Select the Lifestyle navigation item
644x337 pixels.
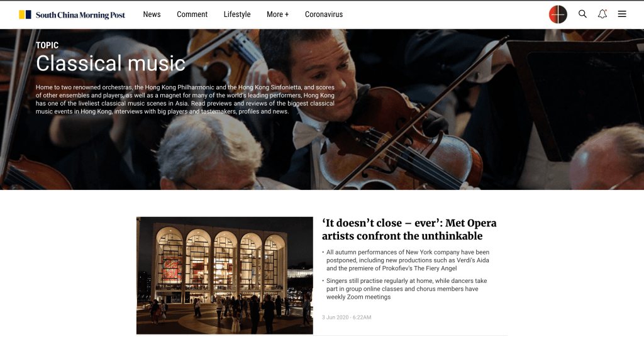pyautogui.click(x=237, y=14)
